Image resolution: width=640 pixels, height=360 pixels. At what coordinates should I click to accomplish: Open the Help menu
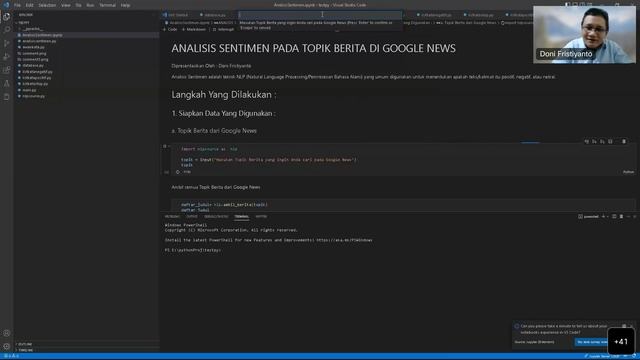pos(125,5)
